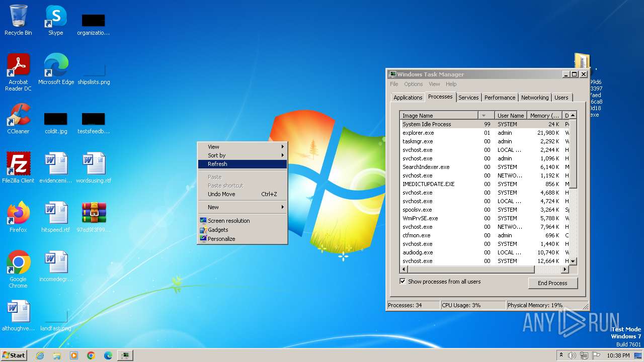Switch to the Networking tab
The image size is (644, 362).
[x=535, y=98]
